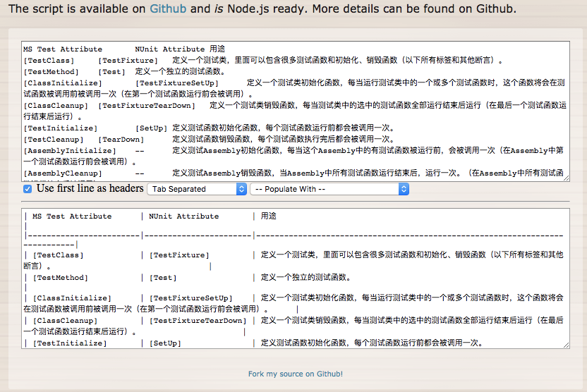
Task: Click the 'NUnit Attribute' header in the output table
Action: tap(183, 216)
